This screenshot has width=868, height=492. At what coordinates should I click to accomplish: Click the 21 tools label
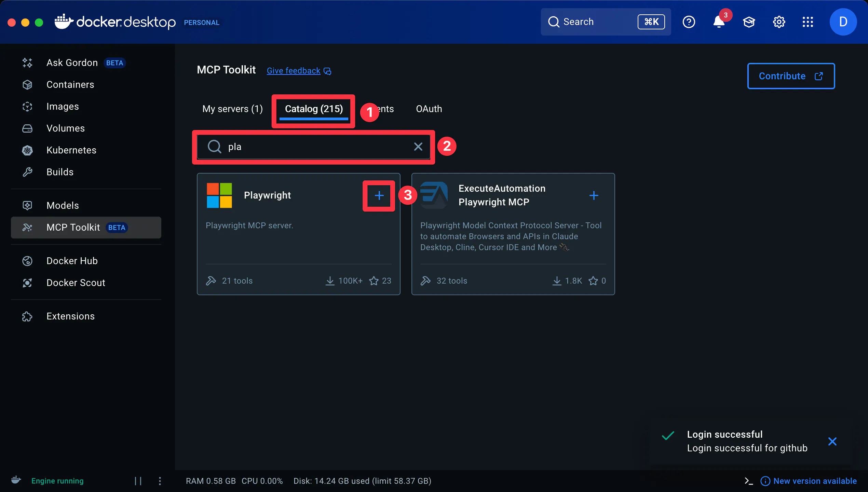237,281
